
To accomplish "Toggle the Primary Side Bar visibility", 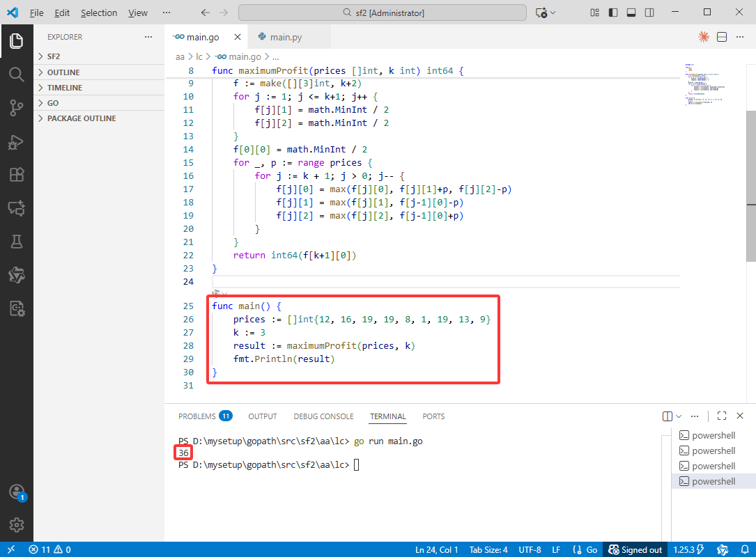I will tap(613, 13).
